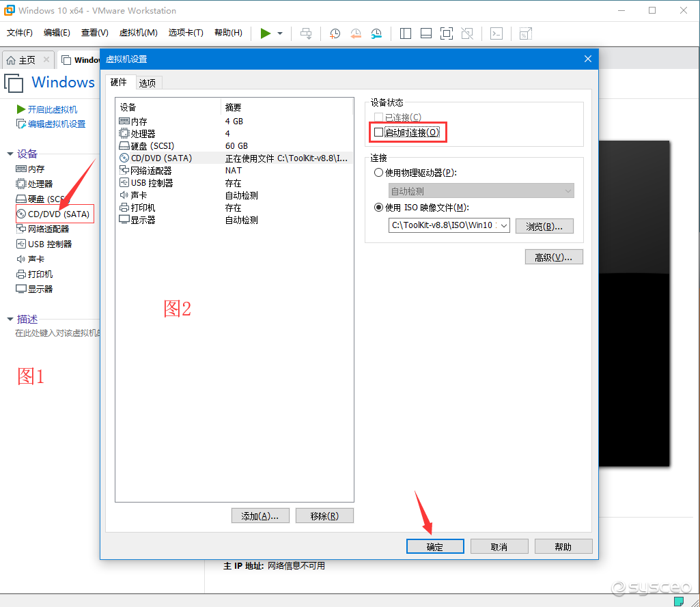
Task: Open the power options arrow beside the play icon
Action: [x=280, y=33]
